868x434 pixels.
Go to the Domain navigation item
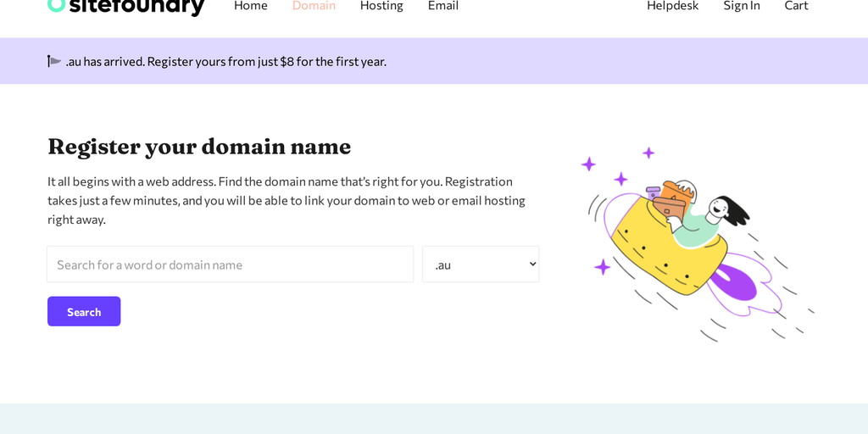tap(314, 6)
